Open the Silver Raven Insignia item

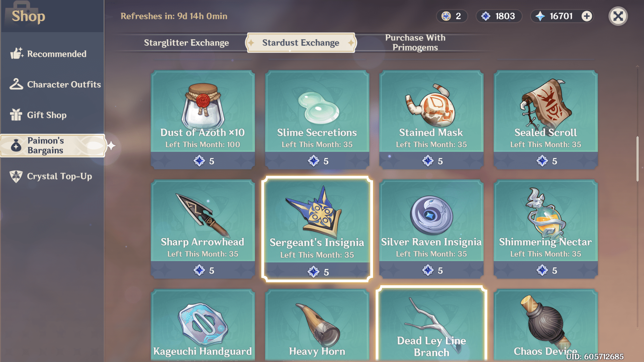click(x=431, y=229)
